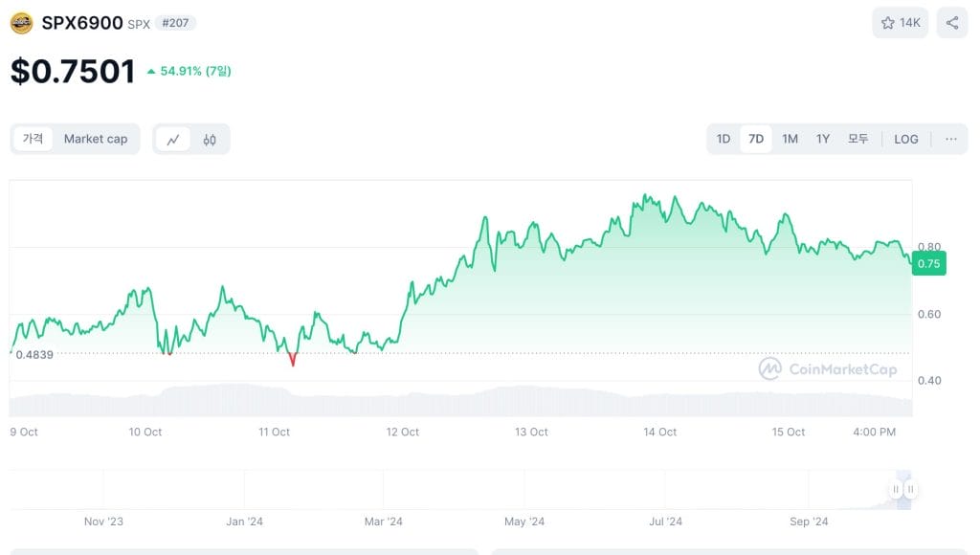The height and width of the screenshot is (555, 980).
Task: Select the Market cap tab
Action: (x=96, y=139)
